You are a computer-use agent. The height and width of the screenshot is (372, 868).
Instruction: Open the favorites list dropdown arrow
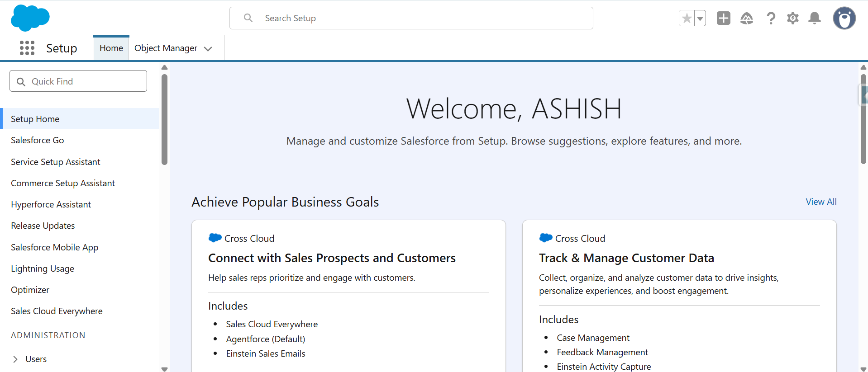[700, 19]
